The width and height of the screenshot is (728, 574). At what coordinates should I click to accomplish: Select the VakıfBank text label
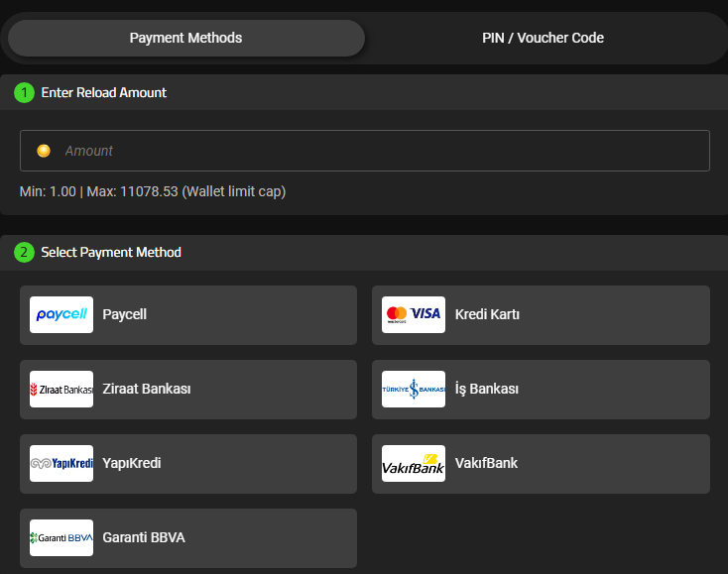click(x=486, y=463)
